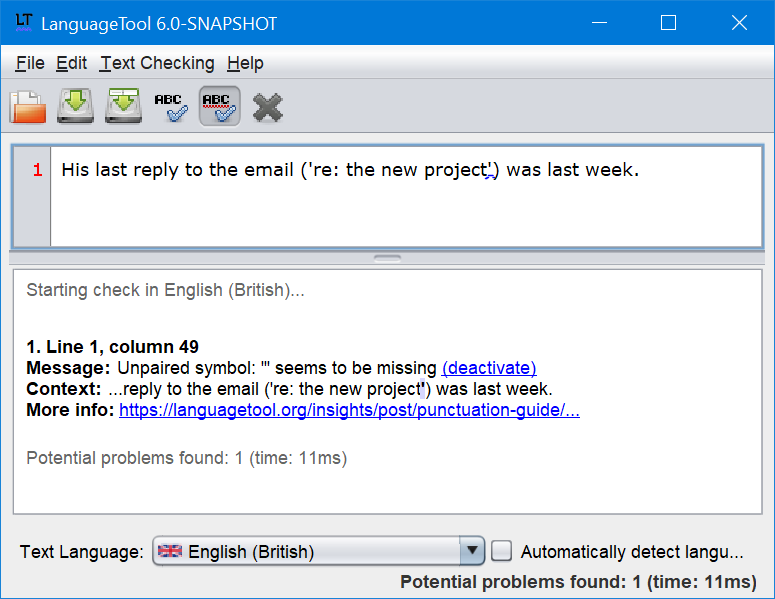Screen dimensions: 775x599
Task: Open the File menu
Action: click(30, 63)
